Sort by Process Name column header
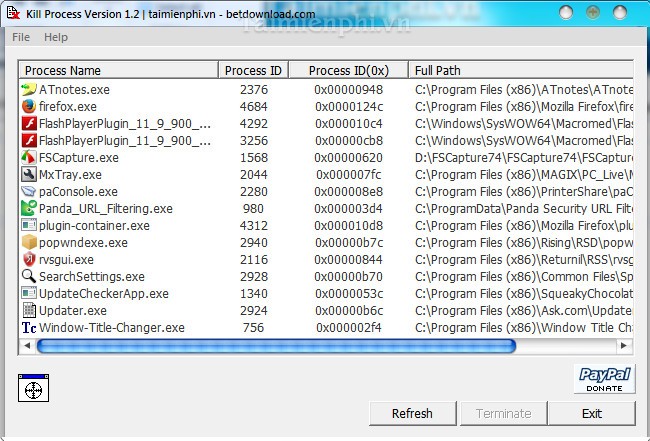 (118, 70)
